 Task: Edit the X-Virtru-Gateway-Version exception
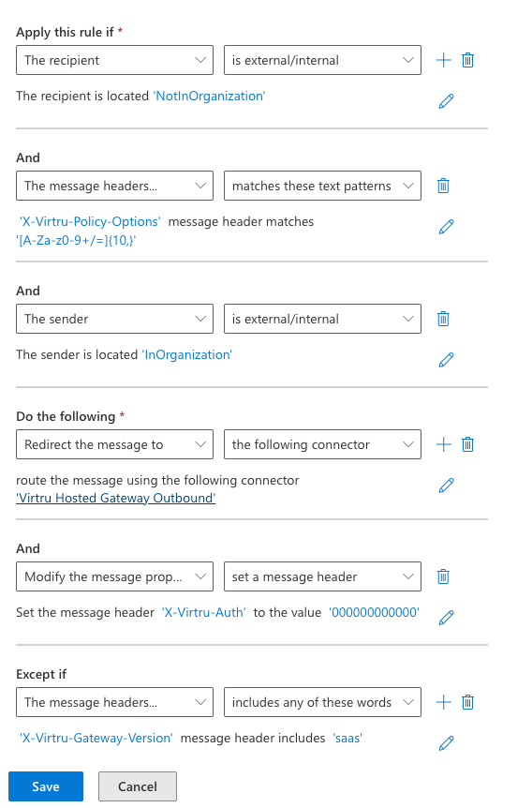446,743
